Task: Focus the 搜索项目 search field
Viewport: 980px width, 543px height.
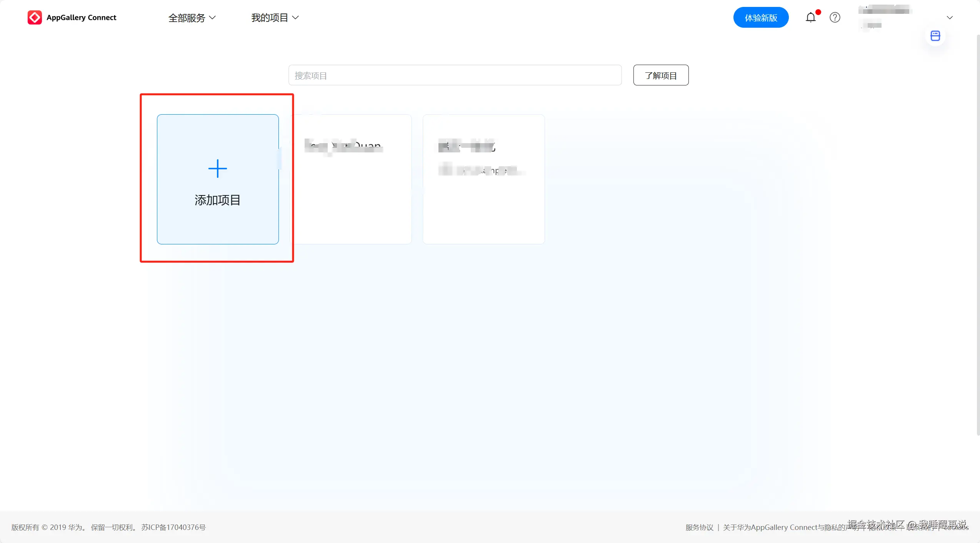Action: pos(455,75)
